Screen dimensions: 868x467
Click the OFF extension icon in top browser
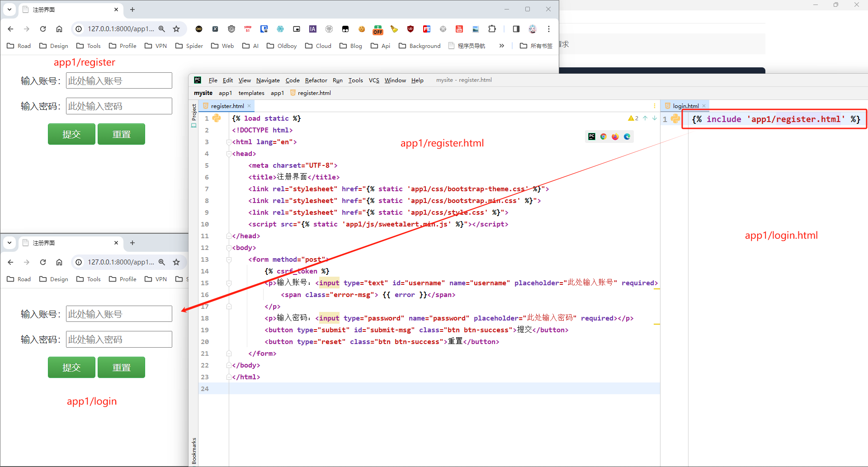tap(378, 30)
